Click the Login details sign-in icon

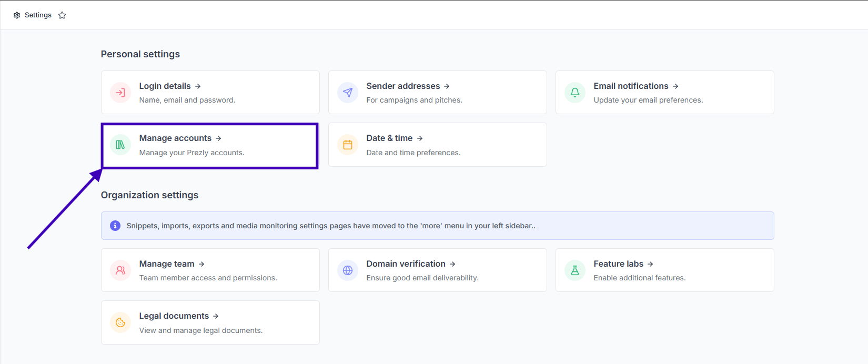click(x=120, y=93)
